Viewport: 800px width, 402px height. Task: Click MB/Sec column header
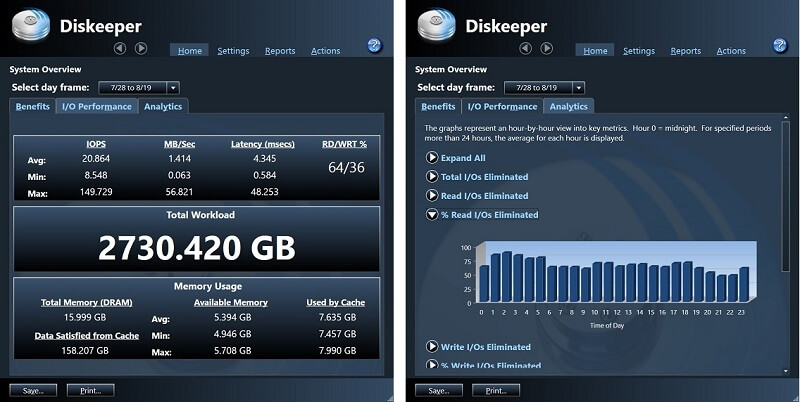coord(180,144)
